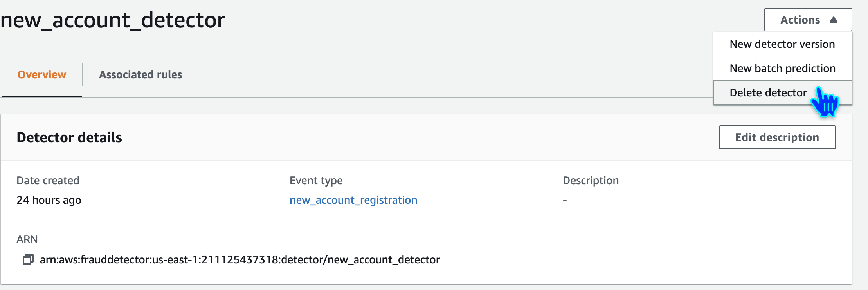
Task: Collapse the Actions dropdown menu
Action: 808,20
